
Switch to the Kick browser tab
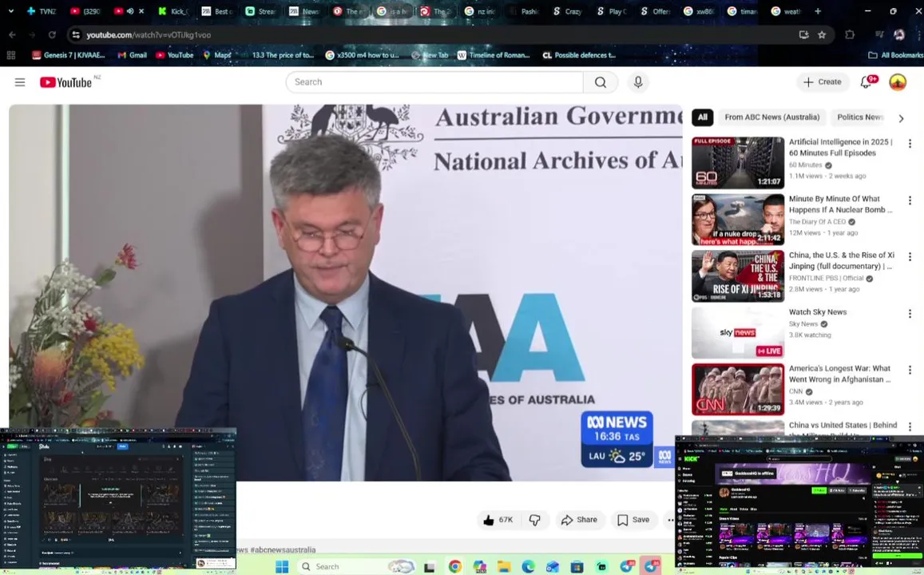click(x=173, y=11)
